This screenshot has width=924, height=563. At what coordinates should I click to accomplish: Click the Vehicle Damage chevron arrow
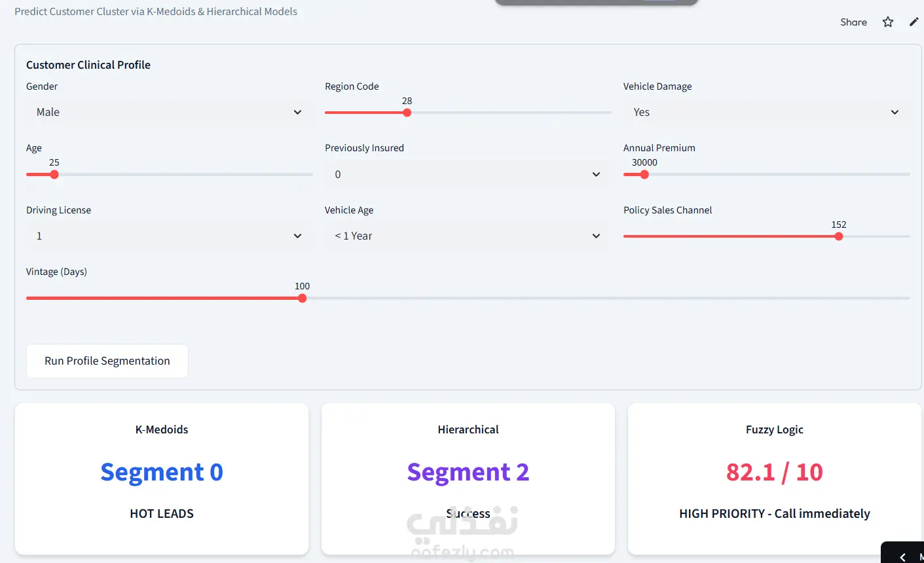pyautogui.click(x=895, y=113)
